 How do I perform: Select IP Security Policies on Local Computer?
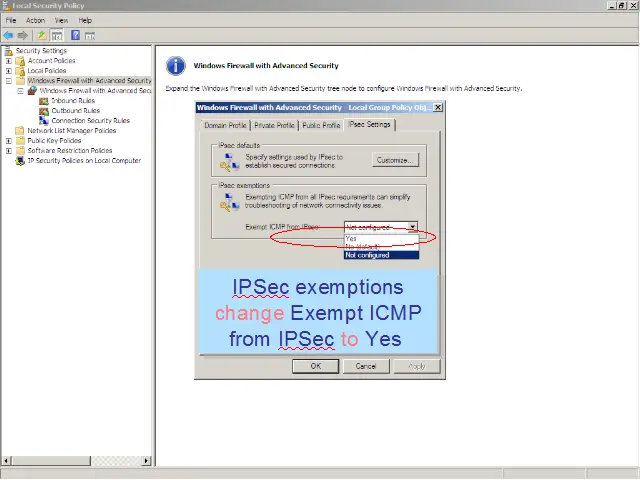click(84, 161)
